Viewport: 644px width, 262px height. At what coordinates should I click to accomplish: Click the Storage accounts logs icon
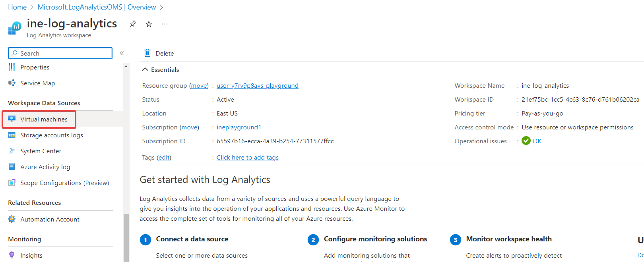point(12,135)
